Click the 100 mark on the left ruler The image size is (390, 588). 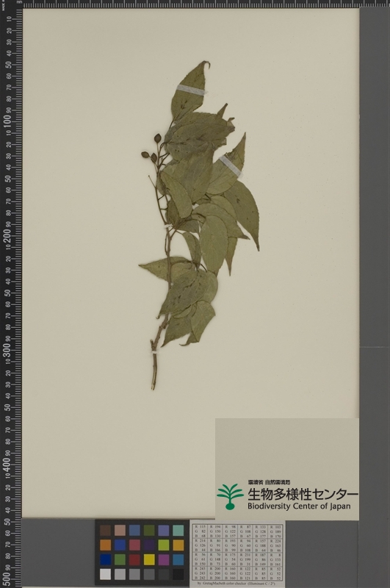point(8,121)
